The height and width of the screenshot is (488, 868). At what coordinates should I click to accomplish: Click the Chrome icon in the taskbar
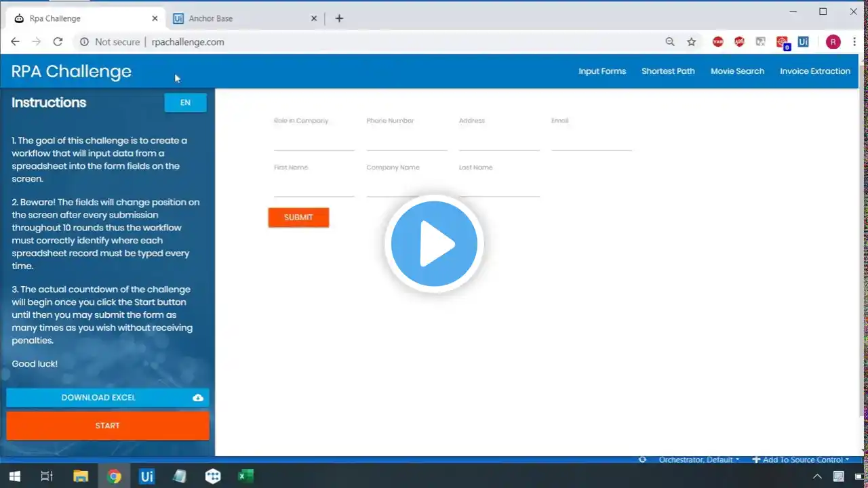coord(114,476)
